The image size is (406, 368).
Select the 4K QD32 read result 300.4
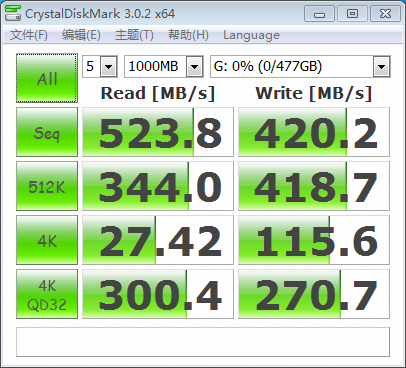point(158,294)
